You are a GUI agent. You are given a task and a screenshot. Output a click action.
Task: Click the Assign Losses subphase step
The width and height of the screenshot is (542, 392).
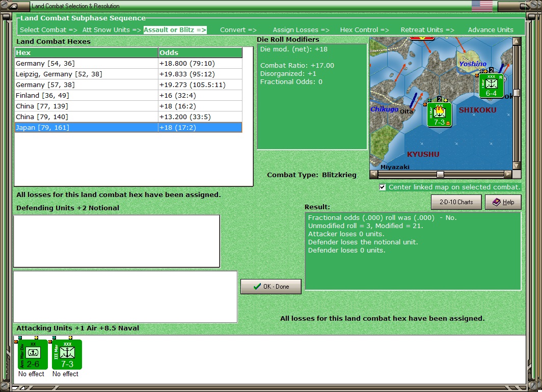301,30
